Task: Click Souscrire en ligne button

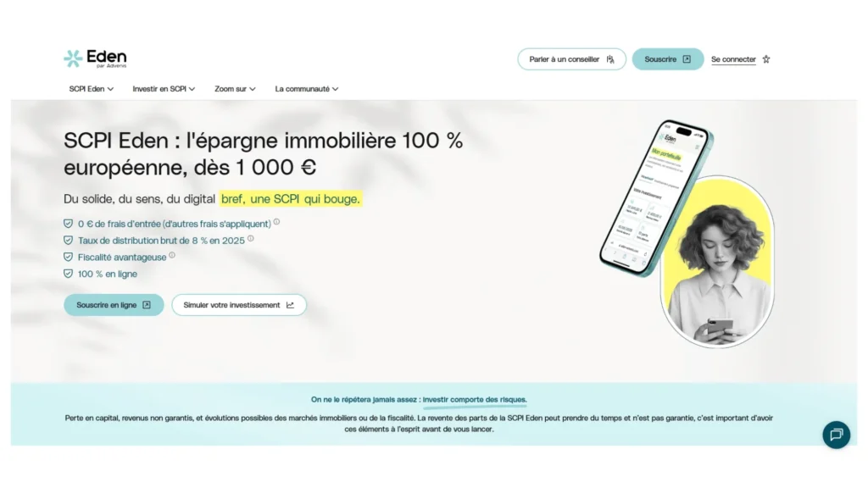Action: pos(114,305)
